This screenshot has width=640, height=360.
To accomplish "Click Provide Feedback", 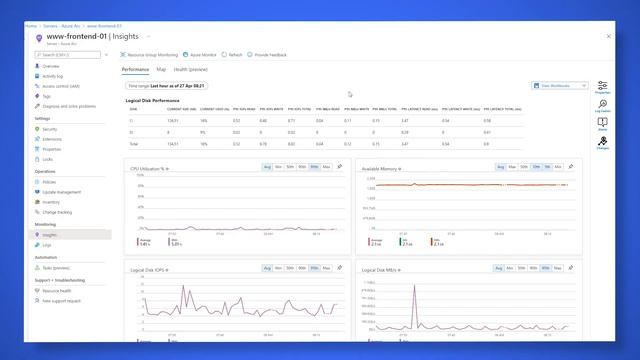I will pos(267,55).
